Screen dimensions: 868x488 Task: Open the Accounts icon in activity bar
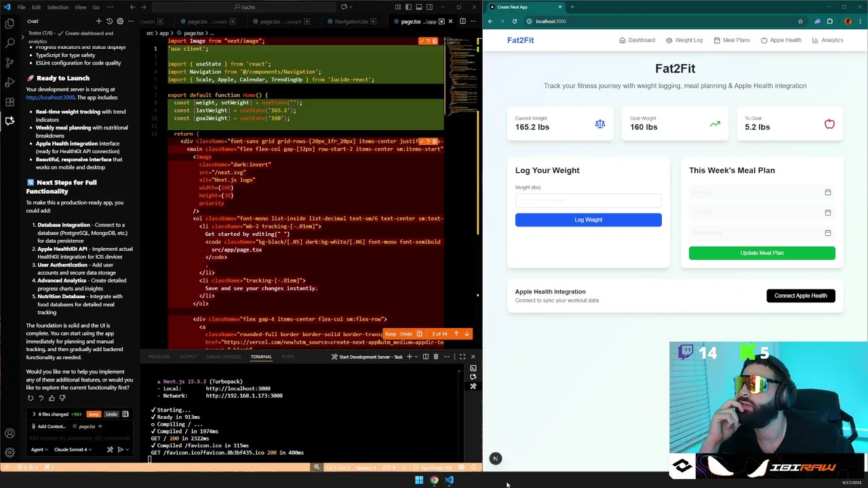[x=9, y=433]
